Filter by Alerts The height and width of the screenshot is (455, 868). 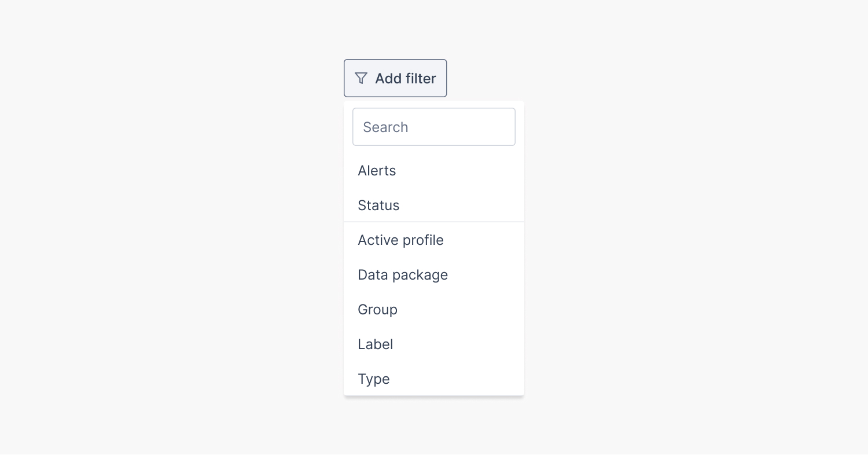click(377, 171)
